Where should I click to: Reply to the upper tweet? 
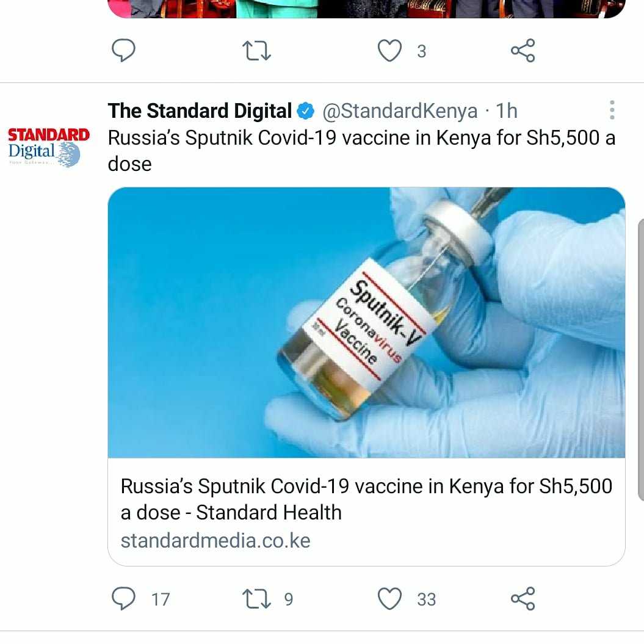[123, 51]
